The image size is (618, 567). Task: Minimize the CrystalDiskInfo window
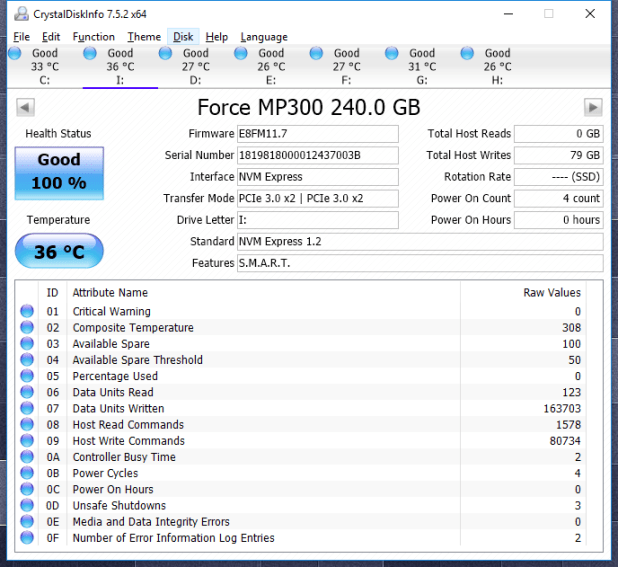point(508,14)
